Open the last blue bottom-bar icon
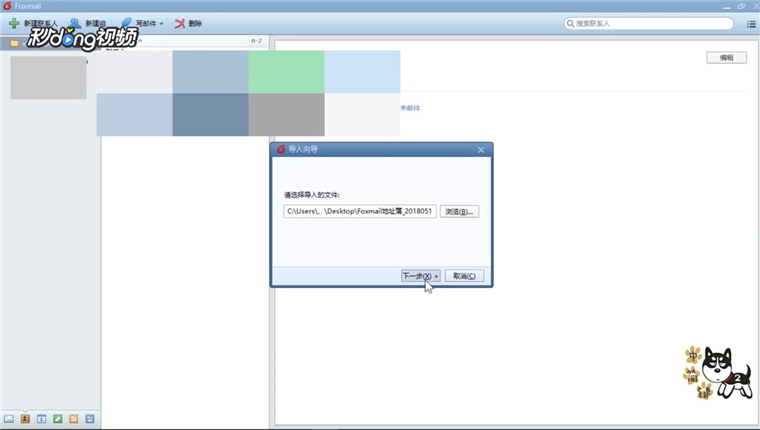Viewport: 760px width, 430px height. [x=90, y=419]
